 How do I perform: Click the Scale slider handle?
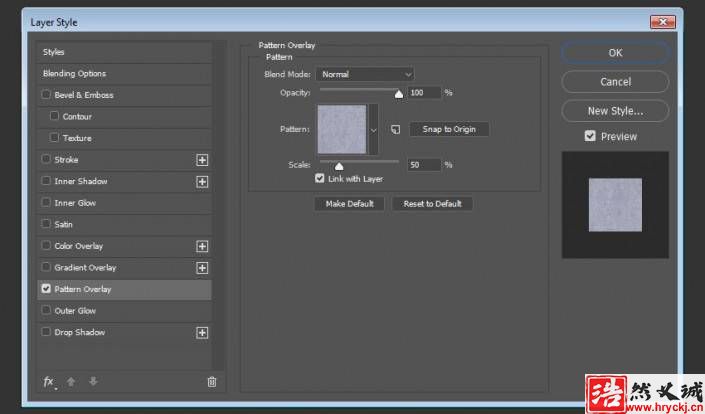[x=339, y=166]
